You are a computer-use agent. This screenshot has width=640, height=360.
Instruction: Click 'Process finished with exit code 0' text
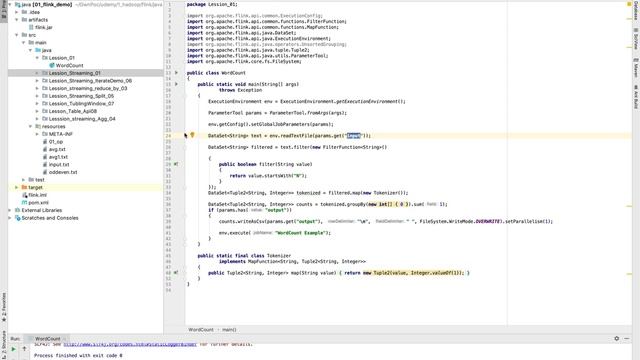tap(78, 356)
